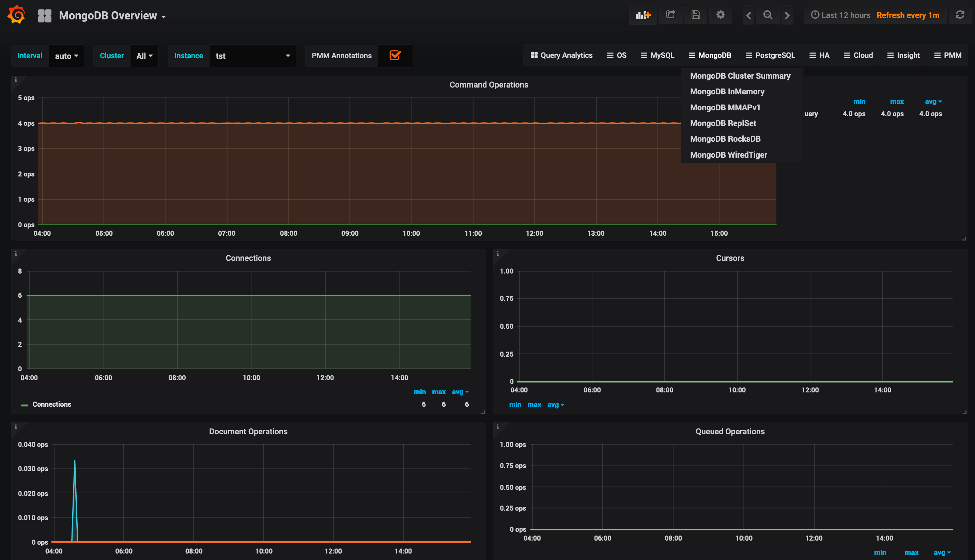The width and height of the screenshot is (975, 560).
Task: Open the PostgreSQL dashboards menu
Action: point(770,56)
